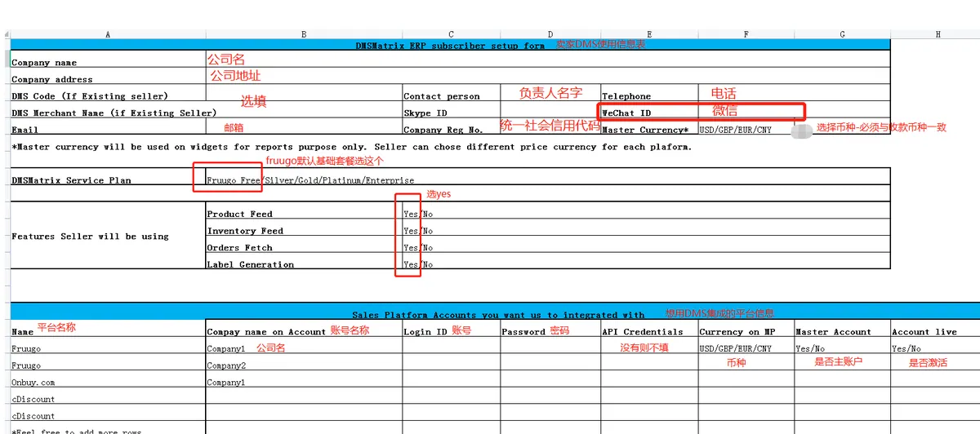This screenshot has width=980, height=434.
Task: Click empty Login ID cell in Company2 row
Action: tap(452, 363)
